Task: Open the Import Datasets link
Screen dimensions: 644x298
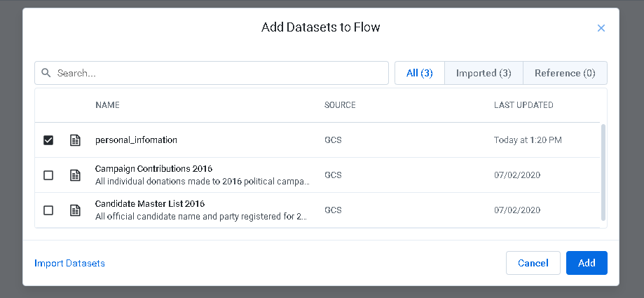Action: 69,263
